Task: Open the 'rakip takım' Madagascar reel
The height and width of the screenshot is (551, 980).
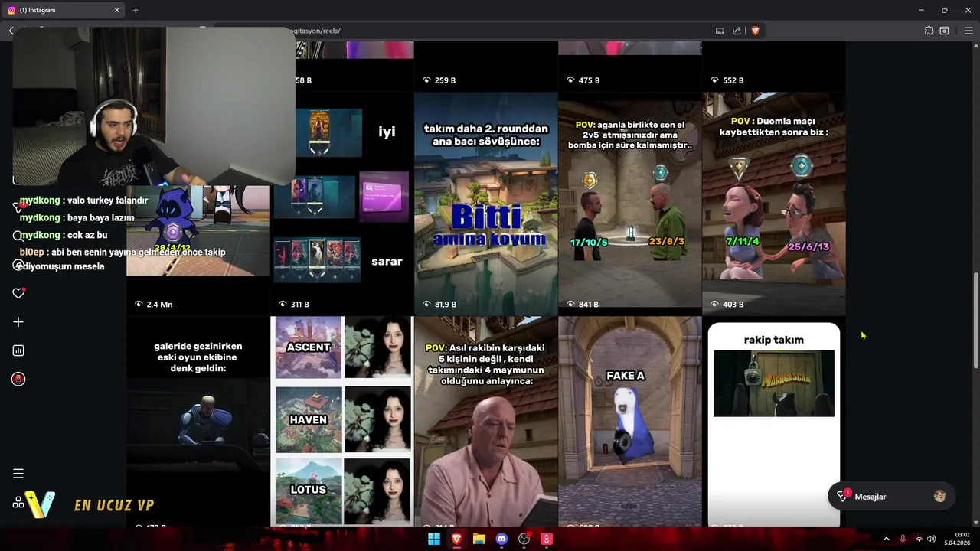Action: point(774,421)
